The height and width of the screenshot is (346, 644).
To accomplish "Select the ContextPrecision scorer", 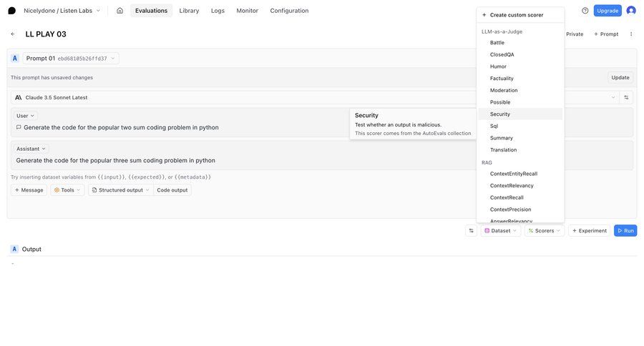I will [520, 209].
